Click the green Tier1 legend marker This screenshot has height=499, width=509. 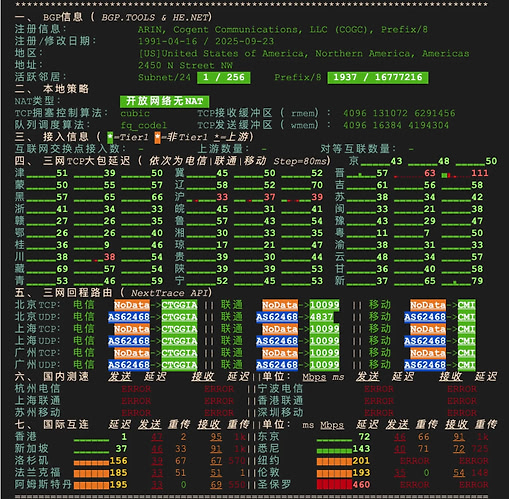[110, 137]
